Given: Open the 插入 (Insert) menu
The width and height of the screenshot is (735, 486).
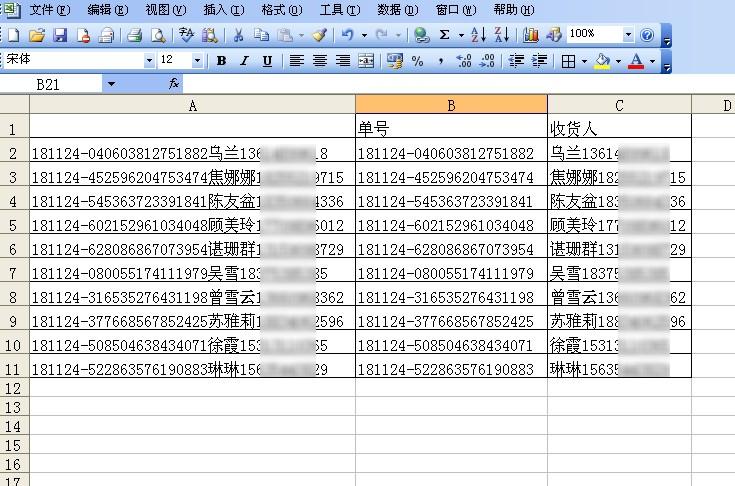Looking at the screenshot, I should point(224,9).
